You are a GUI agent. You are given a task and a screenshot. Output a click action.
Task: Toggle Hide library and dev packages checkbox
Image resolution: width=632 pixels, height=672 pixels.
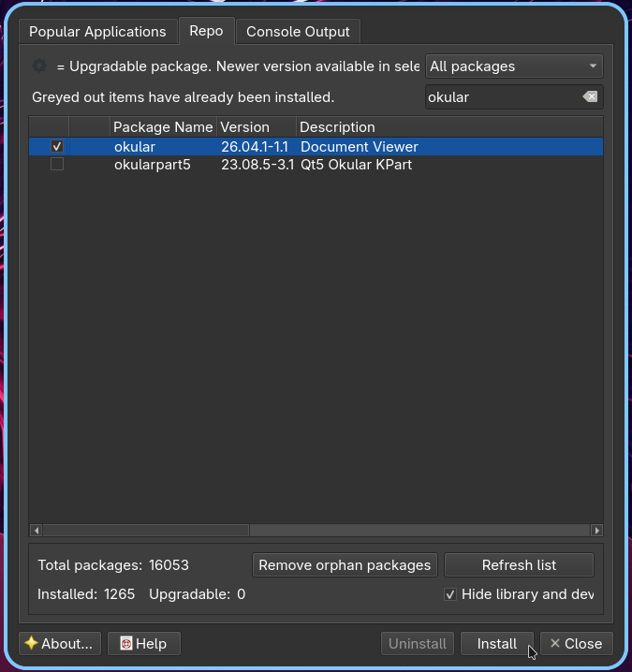tap(450, 594)
